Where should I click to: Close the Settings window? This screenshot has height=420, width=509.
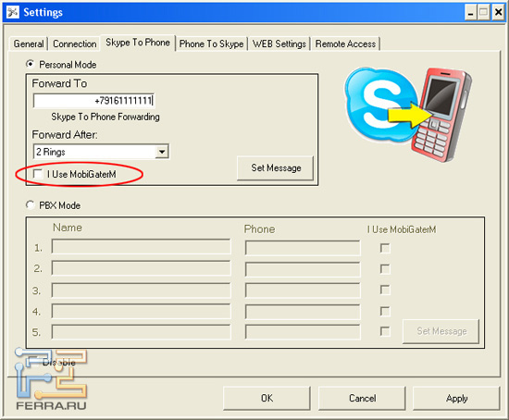coord(498,12)
